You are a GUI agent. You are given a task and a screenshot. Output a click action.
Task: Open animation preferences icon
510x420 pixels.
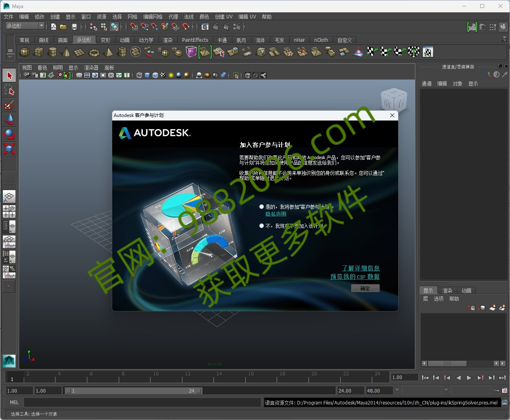[504, 390]
